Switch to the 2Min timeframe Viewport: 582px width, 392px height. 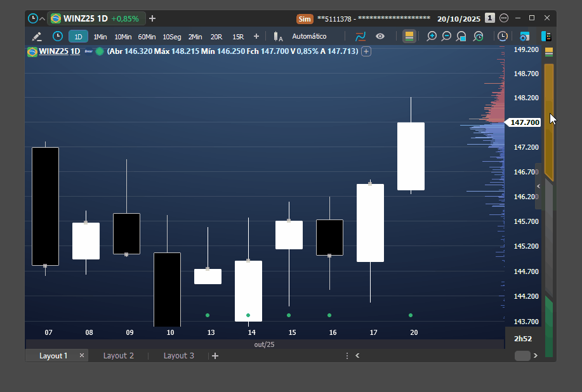pos(195,37)
